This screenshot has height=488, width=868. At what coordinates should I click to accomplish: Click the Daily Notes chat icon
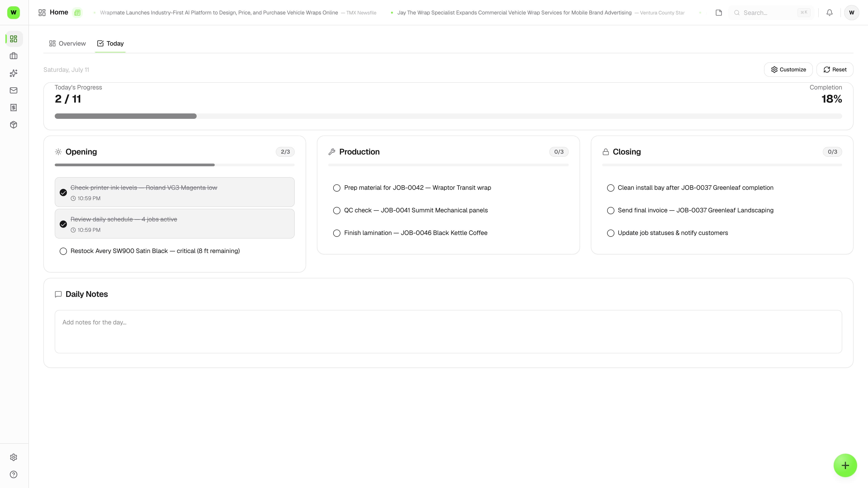58,294
